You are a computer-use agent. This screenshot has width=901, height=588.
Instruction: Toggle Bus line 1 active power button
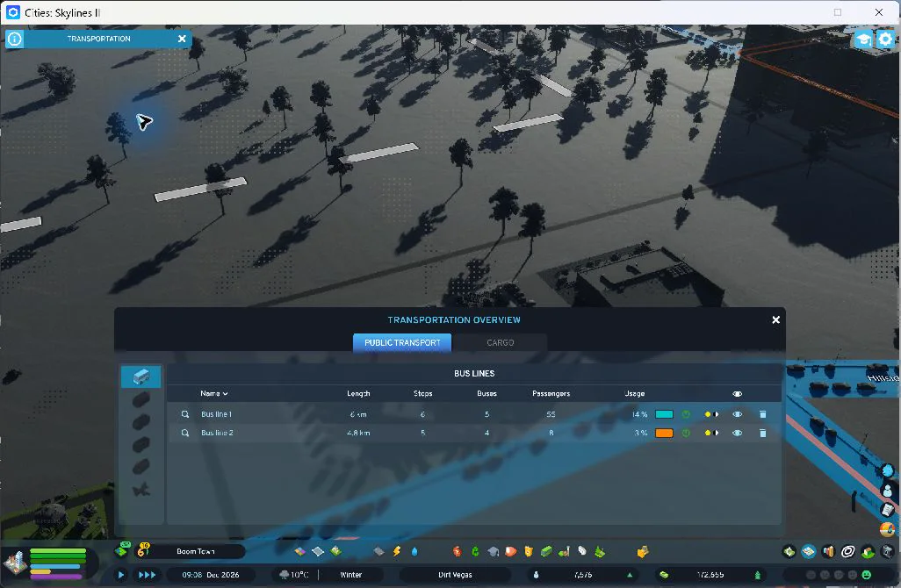(x=686, y=414)
